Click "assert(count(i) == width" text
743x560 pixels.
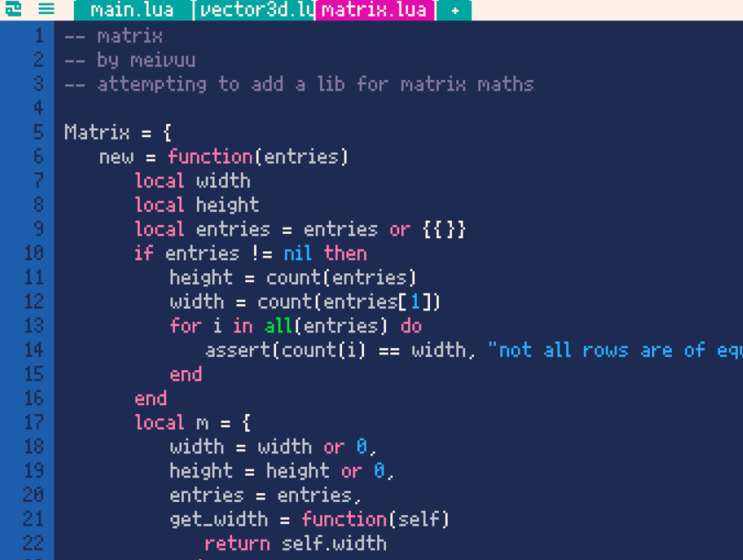click(x=336, y=350)
